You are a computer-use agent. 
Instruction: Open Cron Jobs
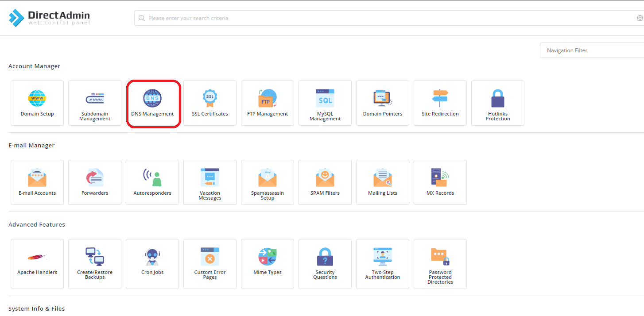pyautogui.click(x=152, y=264)
